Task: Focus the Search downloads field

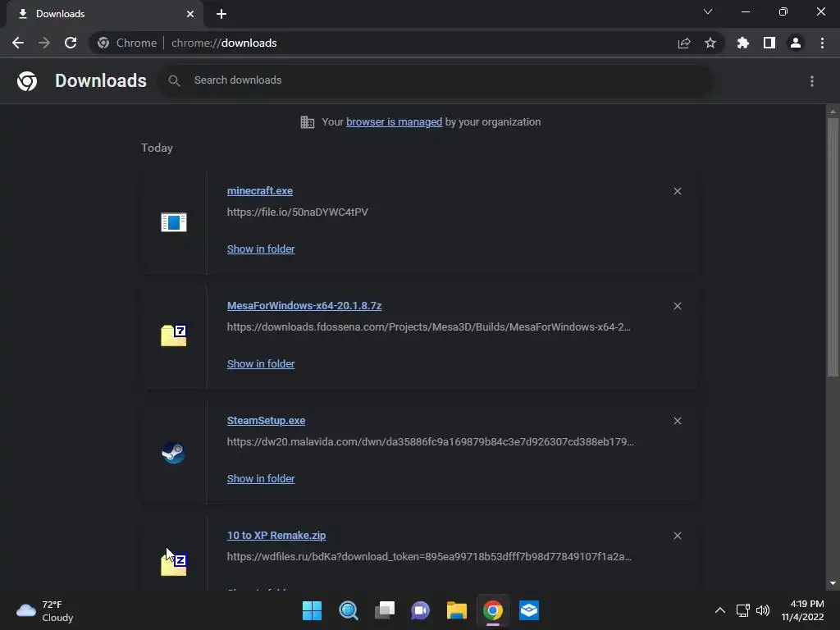Action: point(435,80)
